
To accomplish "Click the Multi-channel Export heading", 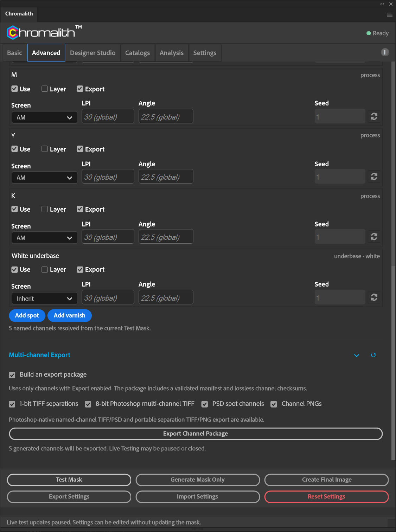I will pos(39,355).
